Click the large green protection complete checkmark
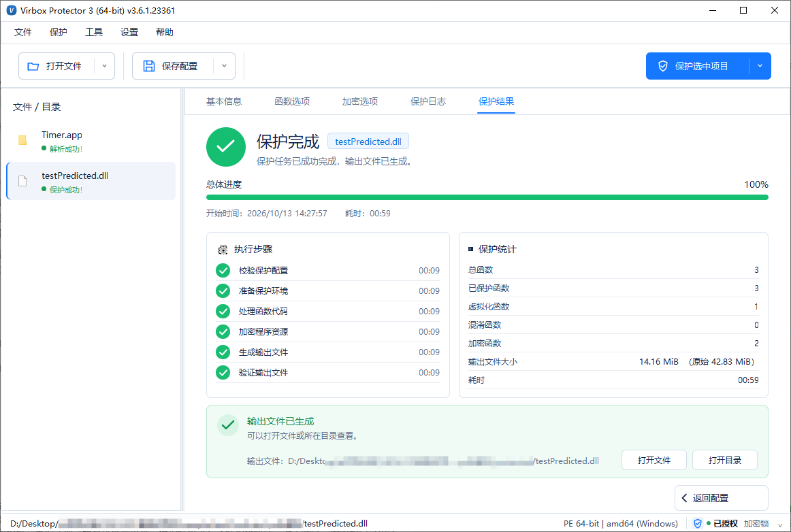Screen dimensions: 791x532 (x=225, y=147)
